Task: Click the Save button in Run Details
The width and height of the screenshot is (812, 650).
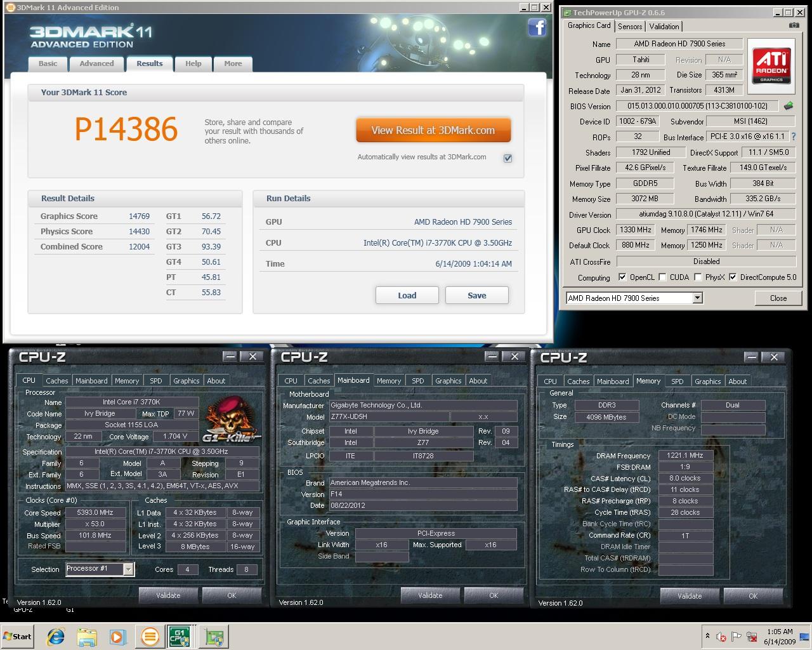Action: (x=477, y=295)
